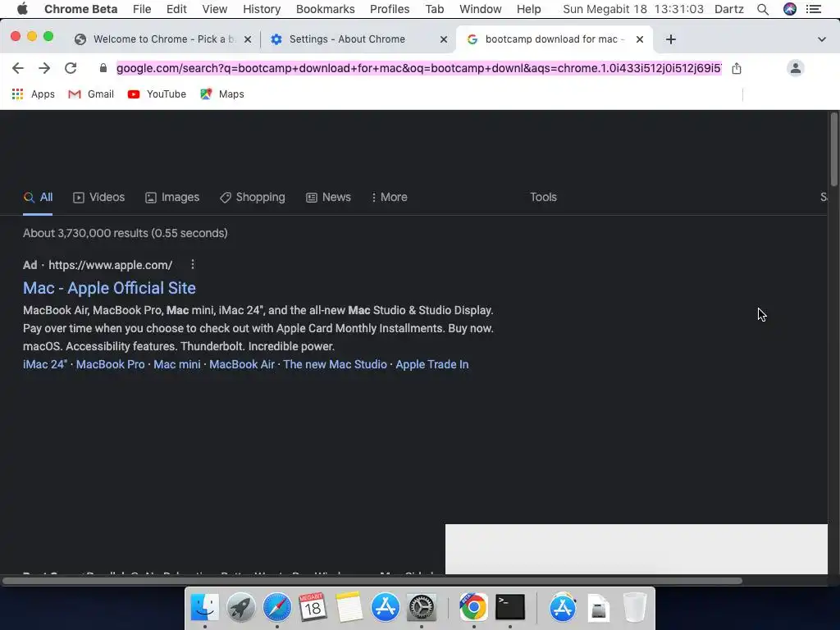
Task: Select the Shopping search filter
Action: [x=253, y=197]
